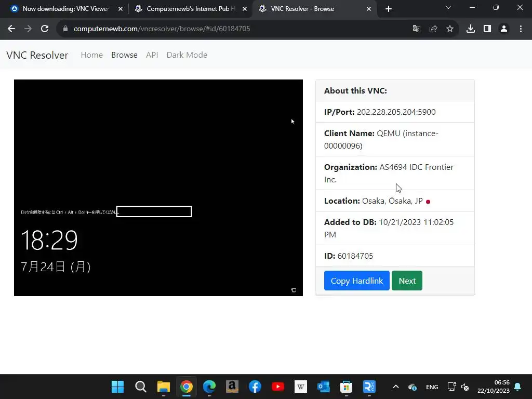Open the Chrome three-dot menu
Image resolution: width=532 pixels, height=399 pixels.
point(521,29)
